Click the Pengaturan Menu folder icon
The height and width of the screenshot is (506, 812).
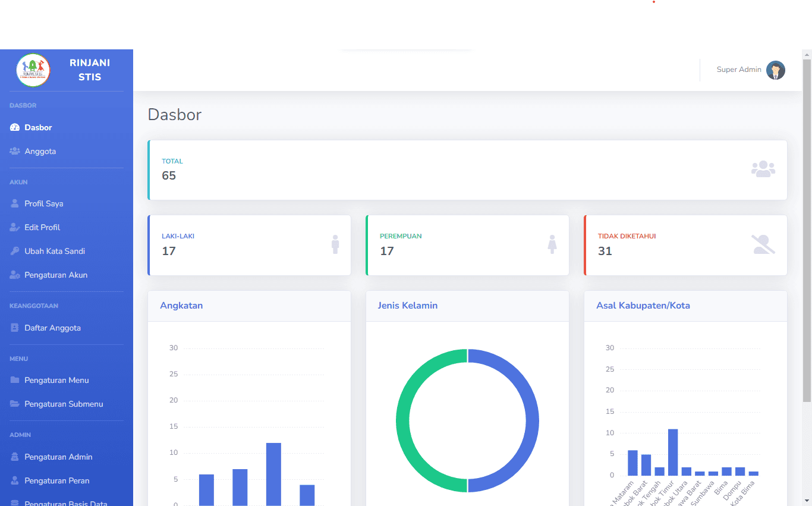pos(15,381)
